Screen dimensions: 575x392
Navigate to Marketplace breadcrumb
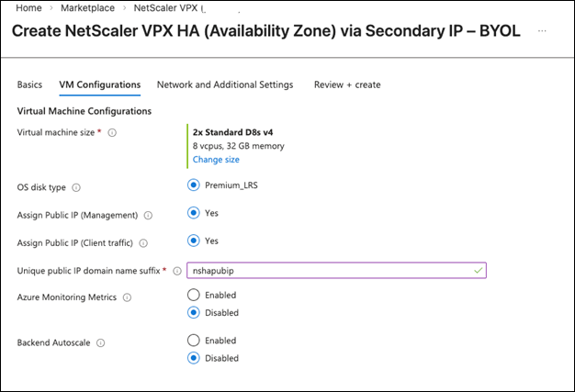point(87,7)
